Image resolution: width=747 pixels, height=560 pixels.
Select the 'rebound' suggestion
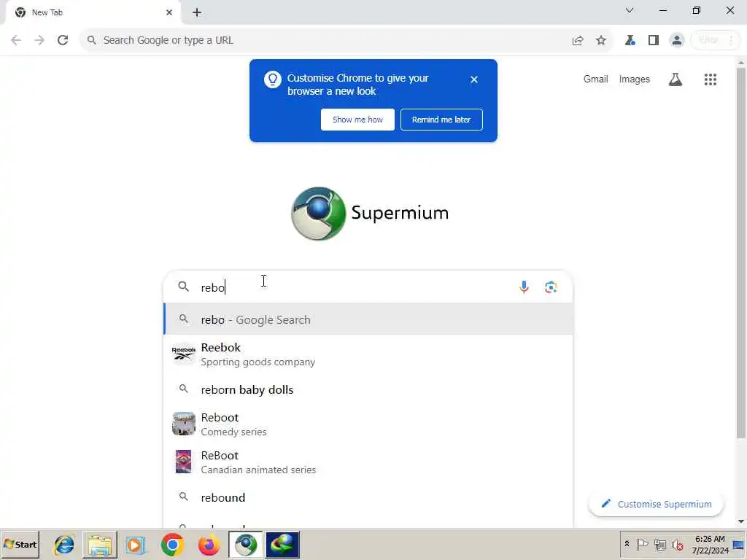[x=368, y=497]
